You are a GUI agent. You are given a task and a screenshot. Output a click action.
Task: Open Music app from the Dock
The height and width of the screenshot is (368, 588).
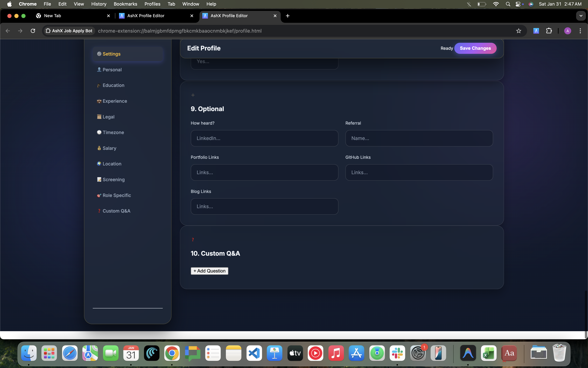[x=336, y=353]
